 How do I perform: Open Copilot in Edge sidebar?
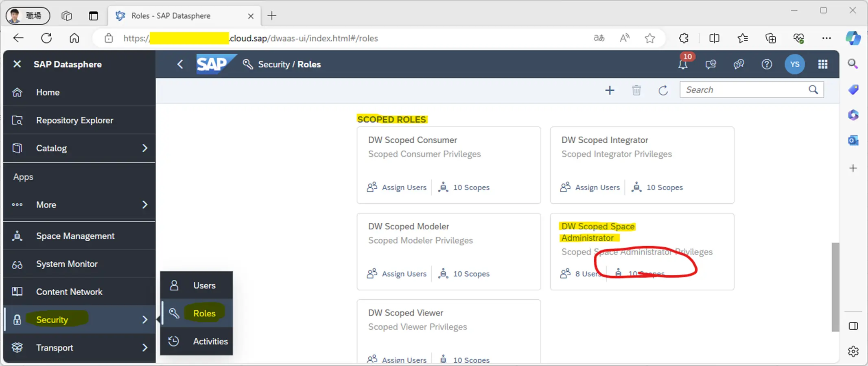click(853, 38)
